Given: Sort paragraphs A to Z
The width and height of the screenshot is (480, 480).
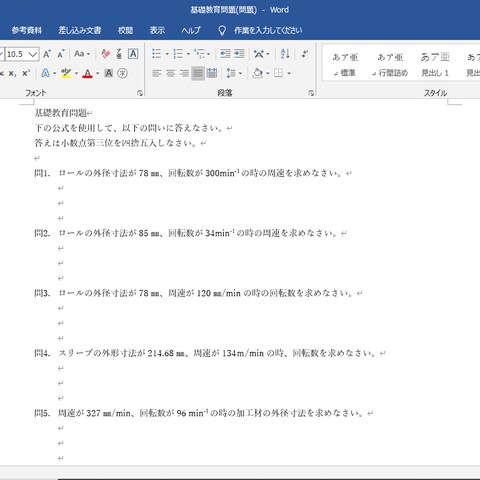Looking at the screenshot, I should tap(285, 54).
